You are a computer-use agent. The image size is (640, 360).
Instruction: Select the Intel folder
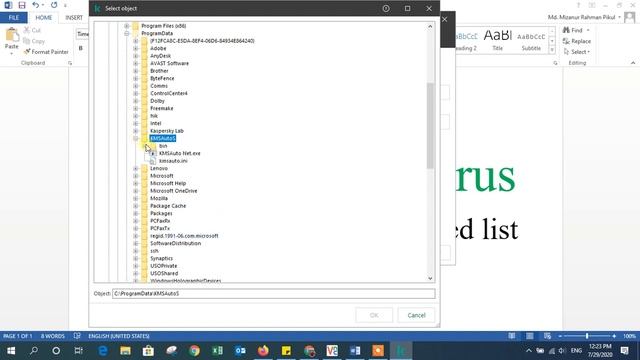[156, 123]
